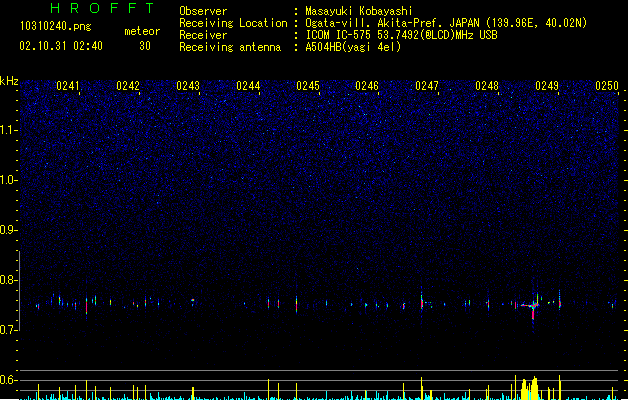Click the meteor count 30
This screenshot has height=400, width=629.
coord(145,46)
